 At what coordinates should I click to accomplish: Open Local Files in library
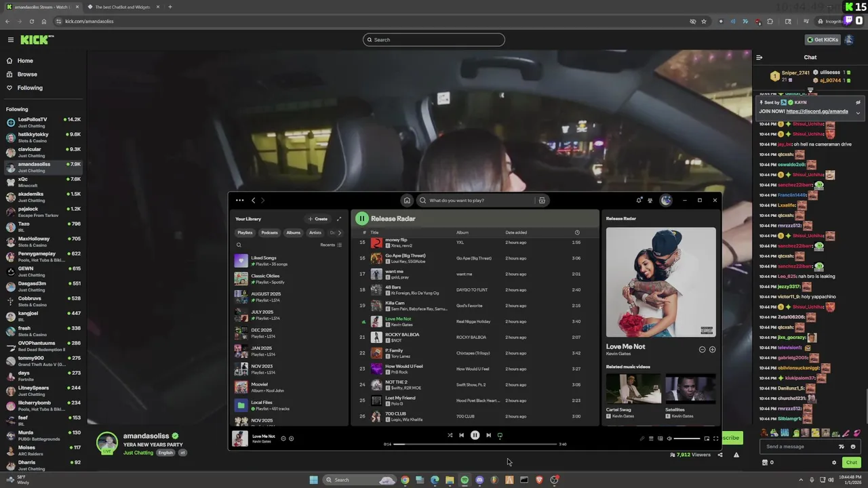click(x=290, y=405)
